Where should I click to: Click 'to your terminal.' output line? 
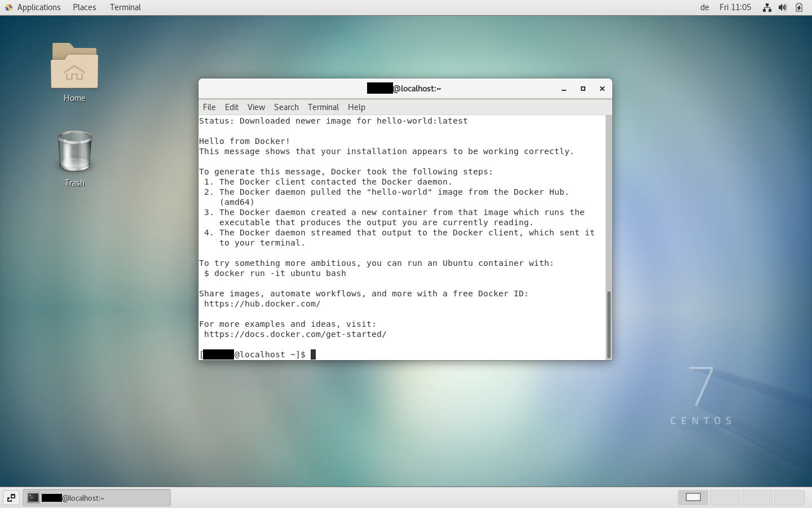(x=262, y=243)
